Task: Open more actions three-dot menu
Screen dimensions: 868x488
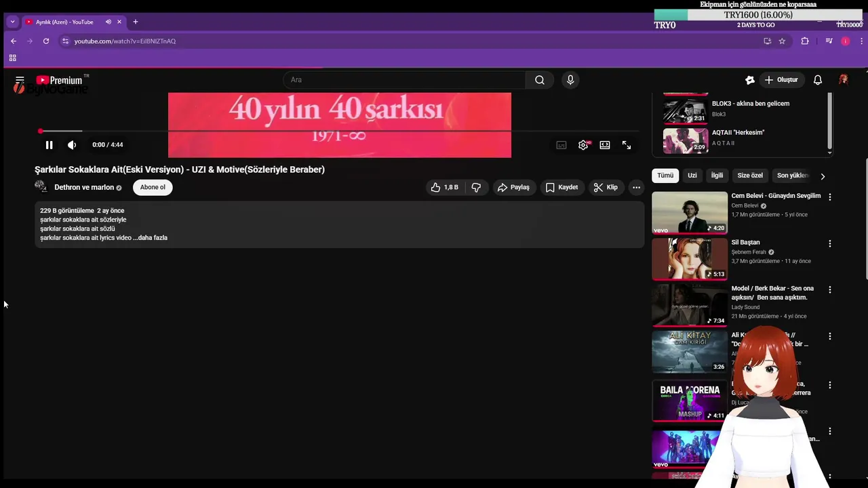Action: pos(636,187)
